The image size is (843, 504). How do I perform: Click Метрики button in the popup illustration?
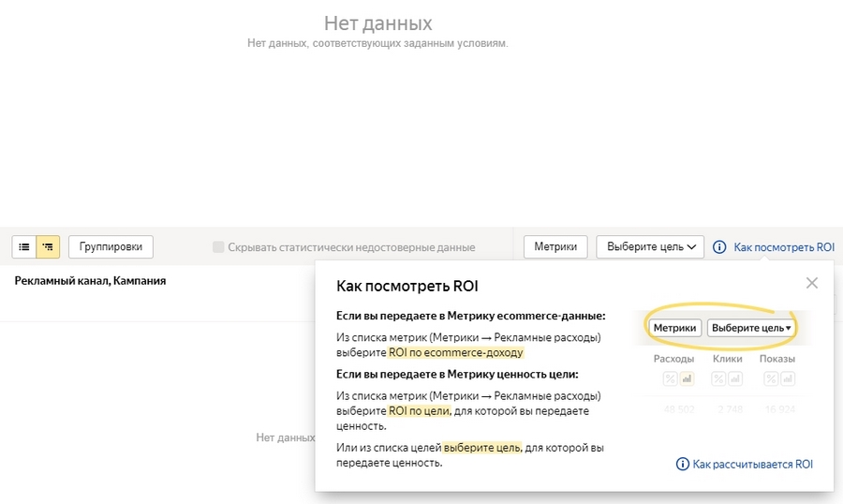tap(674, 328)
